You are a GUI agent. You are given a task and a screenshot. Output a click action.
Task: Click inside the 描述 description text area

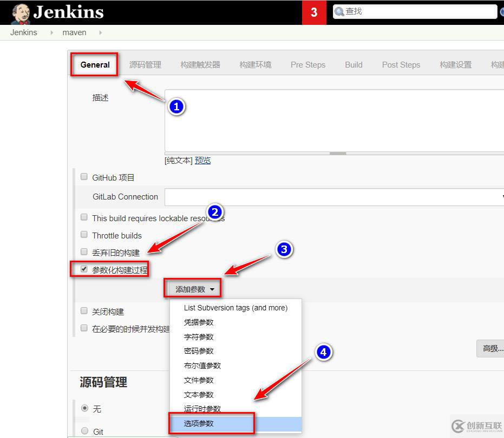click(335, 121)
